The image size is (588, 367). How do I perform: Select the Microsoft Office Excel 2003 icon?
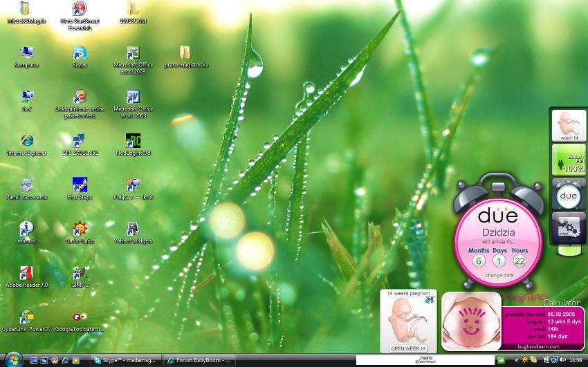(133, 54)
